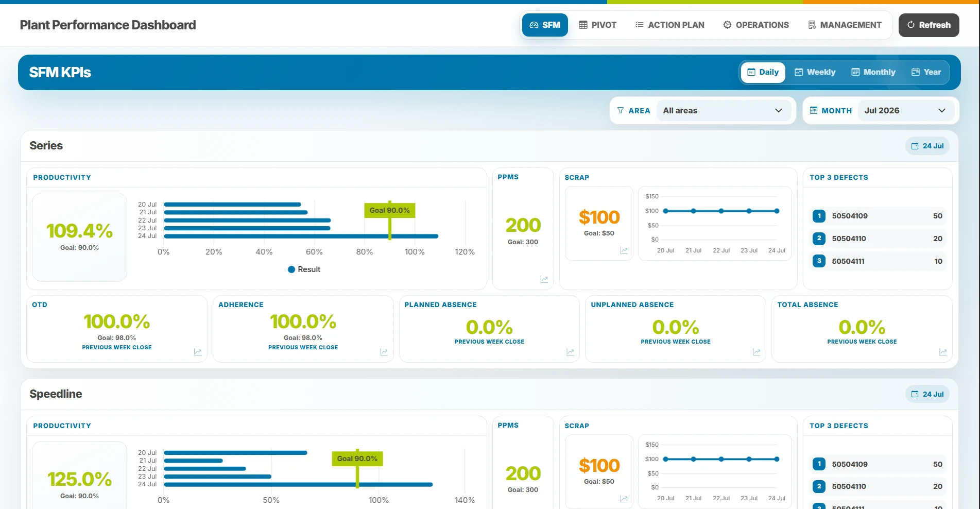Click the Month calendar icon
The width and height of the screenshot is (980, 509).
point(814,110)
